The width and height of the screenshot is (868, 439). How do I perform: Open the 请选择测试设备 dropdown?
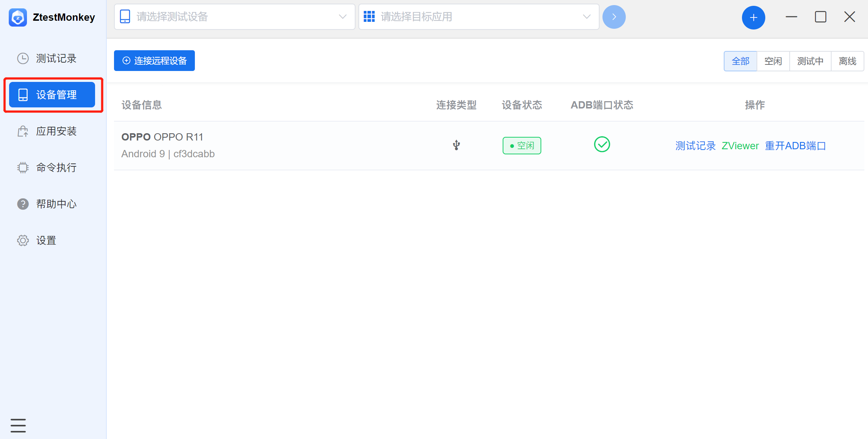[235, 17]
